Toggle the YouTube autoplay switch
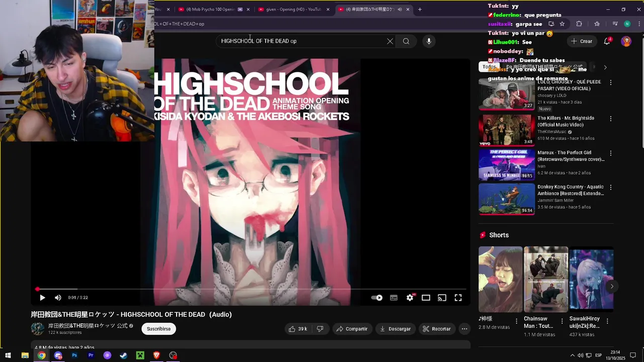Viewport: 644px width, 362px height. [377, 298]
